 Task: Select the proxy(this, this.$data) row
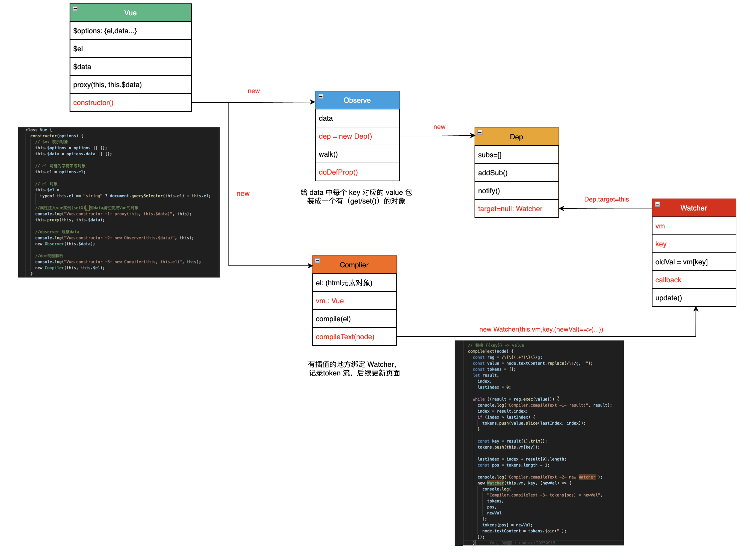(x=130, y=85)
